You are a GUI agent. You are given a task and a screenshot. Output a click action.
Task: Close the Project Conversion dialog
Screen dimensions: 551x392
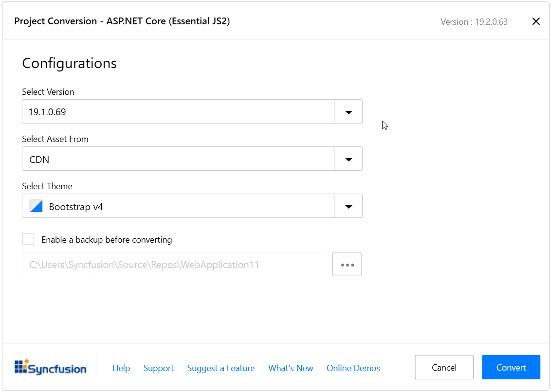click(x=536, y=21)
